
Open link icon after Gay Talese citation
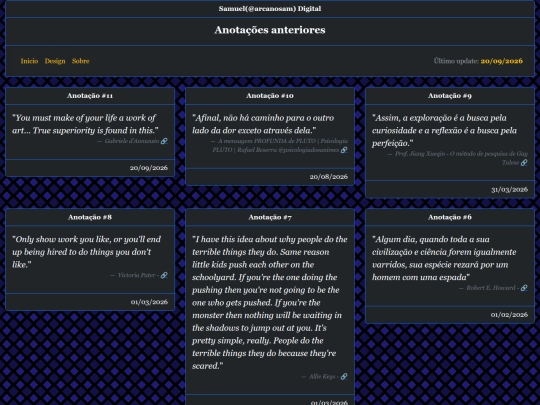524,163
